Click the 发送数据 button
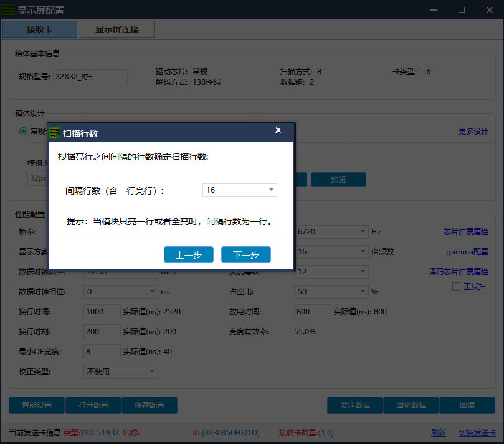This screenshot has width=504, height=444. pos(355,405)
